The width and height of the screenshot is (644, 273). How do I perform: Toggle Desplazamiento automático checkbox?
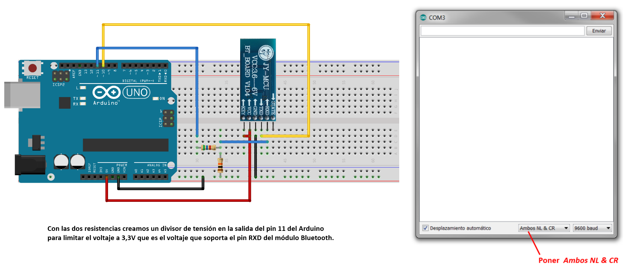(x=425, y=228)
